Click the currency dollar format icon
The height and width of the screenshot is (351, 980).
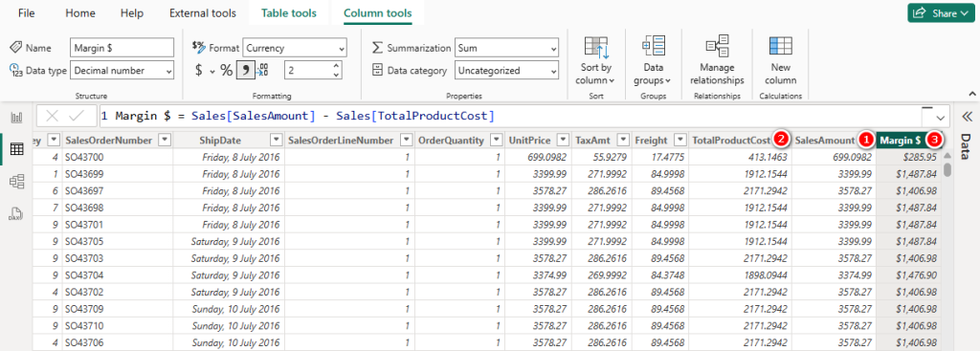[199, 71]
